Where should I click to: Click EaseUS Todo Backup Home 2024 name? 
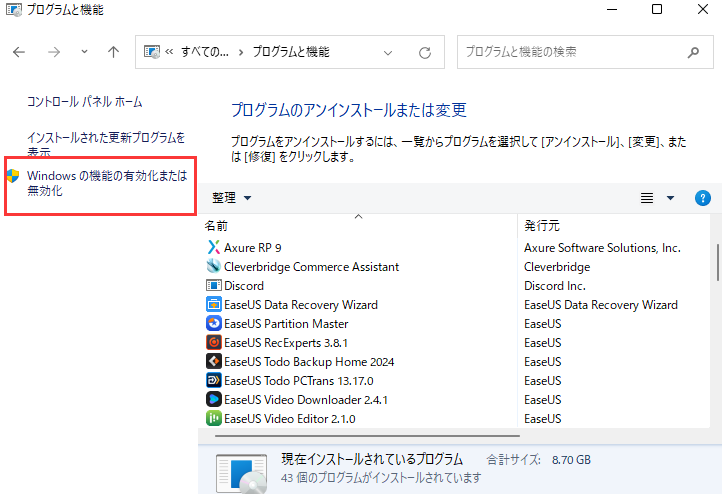point(309,362)
